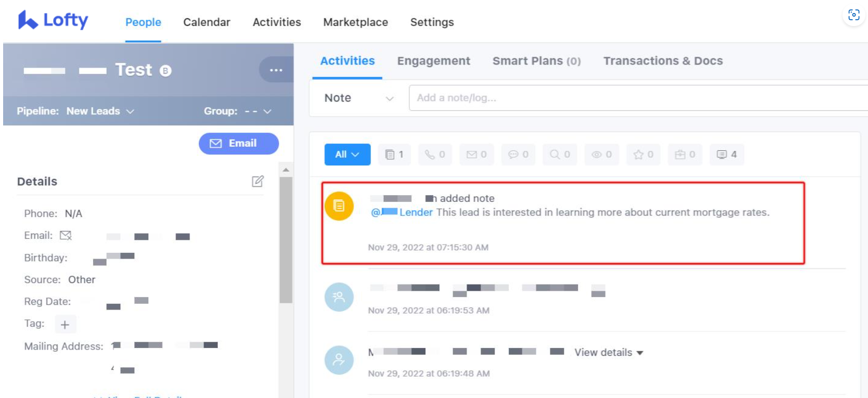Click the B badge next to the Test name

pos(166,71)
